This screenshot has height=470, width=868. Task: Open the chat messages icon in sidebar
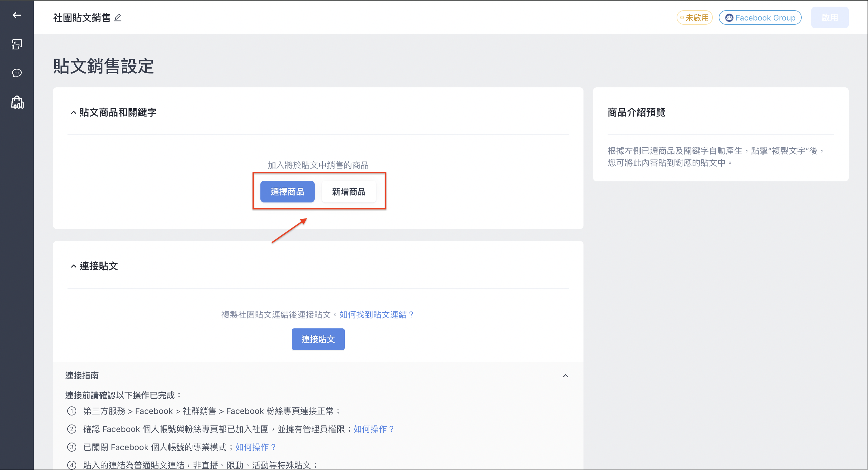coord(17,73)
